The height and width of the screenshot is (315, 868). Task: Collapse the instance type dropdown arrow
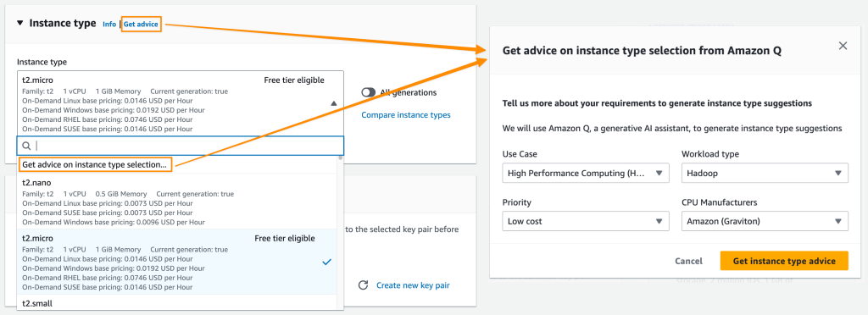pyautogui.click(x=333, y=103)
